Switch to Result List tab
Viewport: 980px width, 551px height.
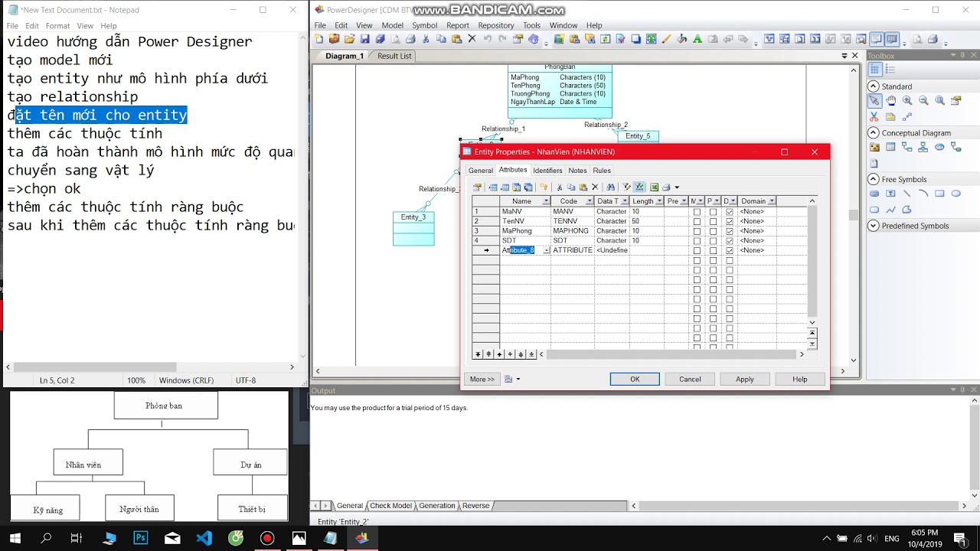click(394, 56)
